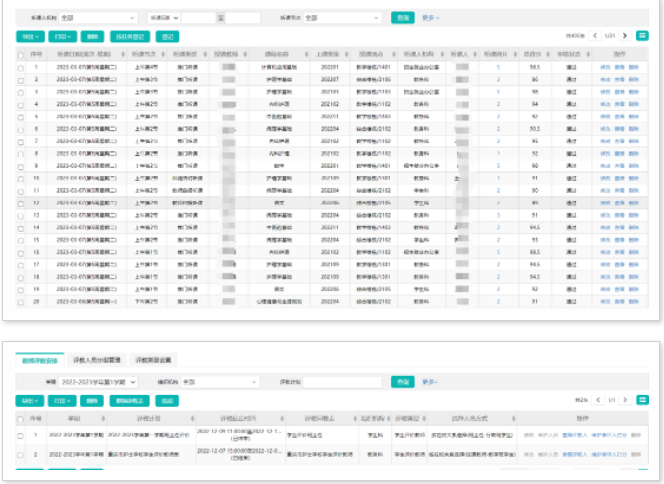Check the row 1 checkbox in upper table
This screenshot has width=664, height=484.
(21, 67)
